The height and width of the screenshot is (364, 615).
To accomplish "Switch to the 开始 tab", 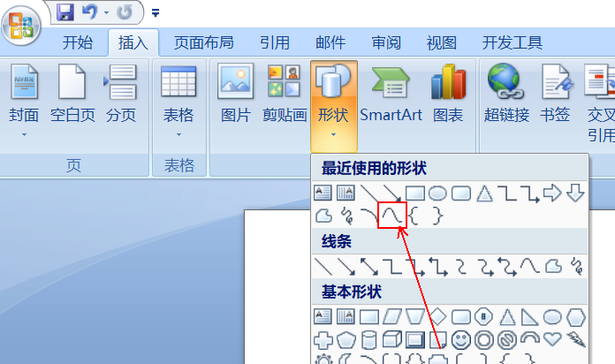I will coord(78,42).
